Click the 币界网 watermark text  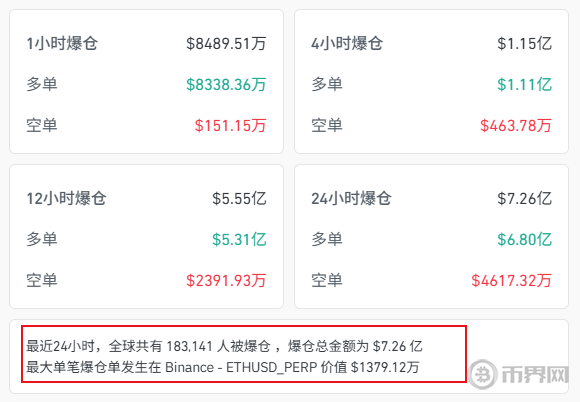tap(535, 375)
